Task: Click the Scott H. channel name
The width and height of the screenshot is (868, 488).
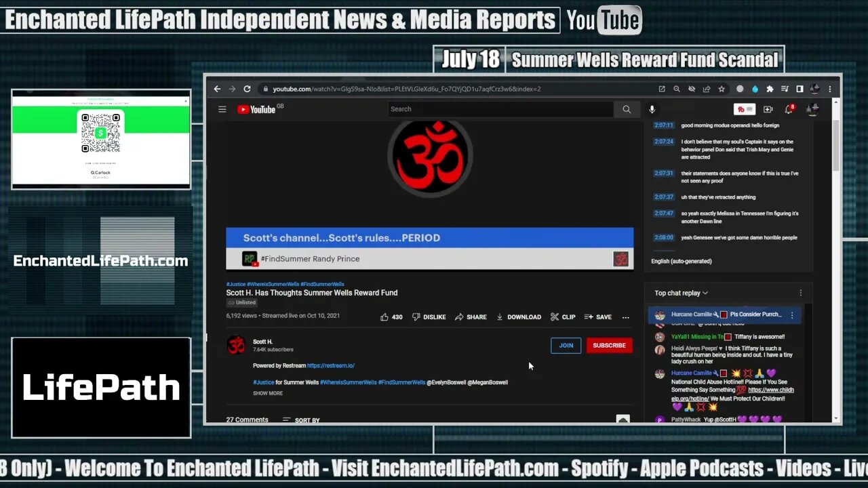Action: 262,342
